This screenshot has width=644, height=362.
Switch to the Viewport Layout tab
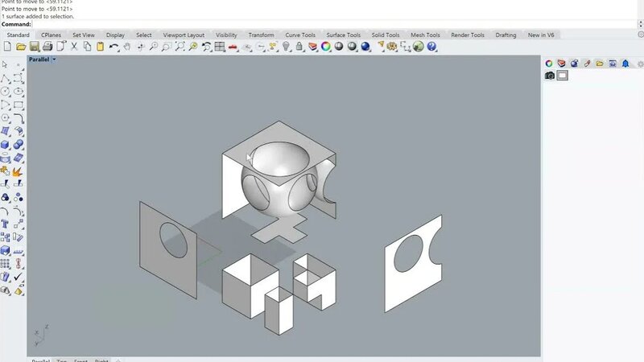[184, 35]
